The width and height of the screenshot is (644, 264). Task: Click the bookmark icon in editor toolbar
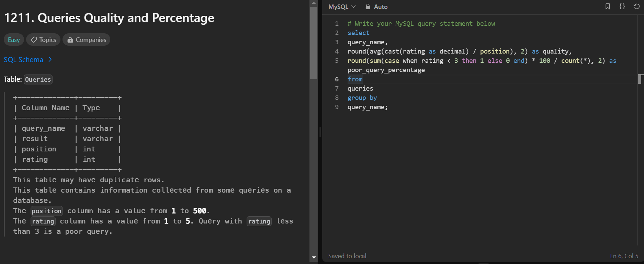(x=608, y=7)
